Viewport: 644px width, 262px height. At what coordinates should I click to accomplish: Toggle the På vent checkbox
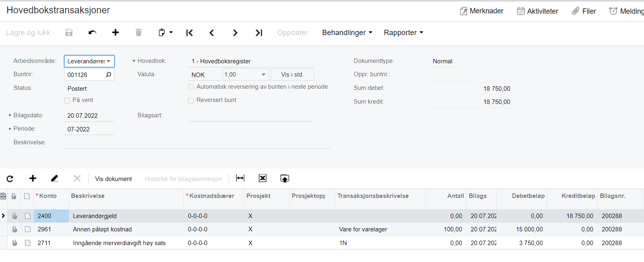point(67,100)
